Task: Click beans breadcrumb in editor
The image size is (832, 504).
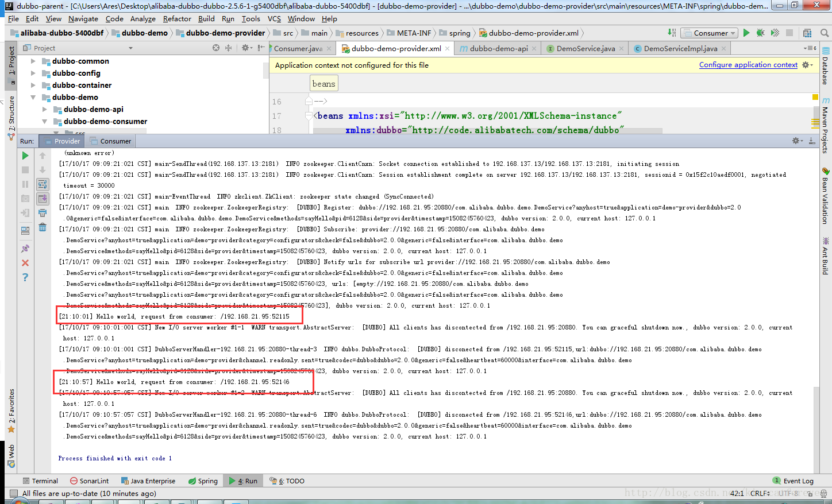Action: tap(323, 84)
